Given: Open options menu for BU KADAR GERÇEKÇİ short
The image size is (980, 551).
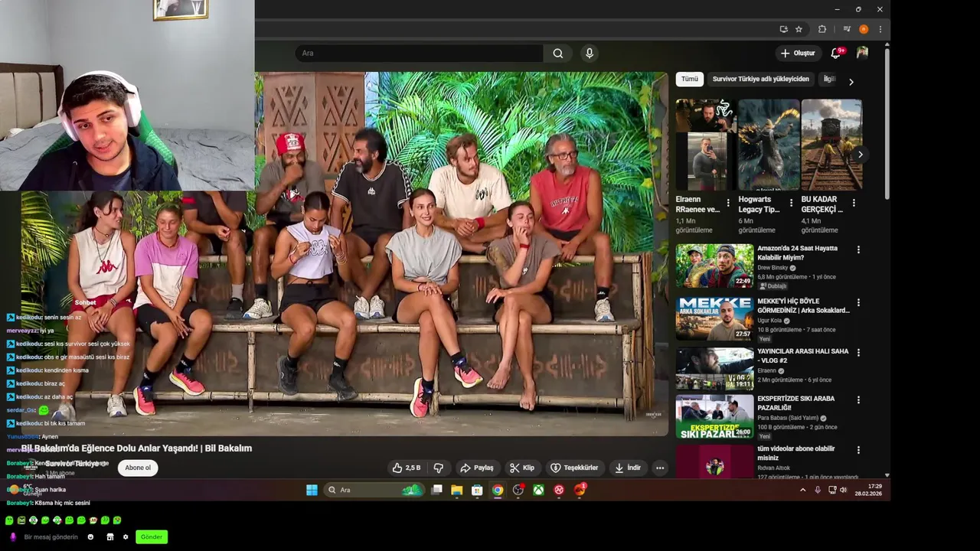Looking at the screenshot, I should [854, 203].
